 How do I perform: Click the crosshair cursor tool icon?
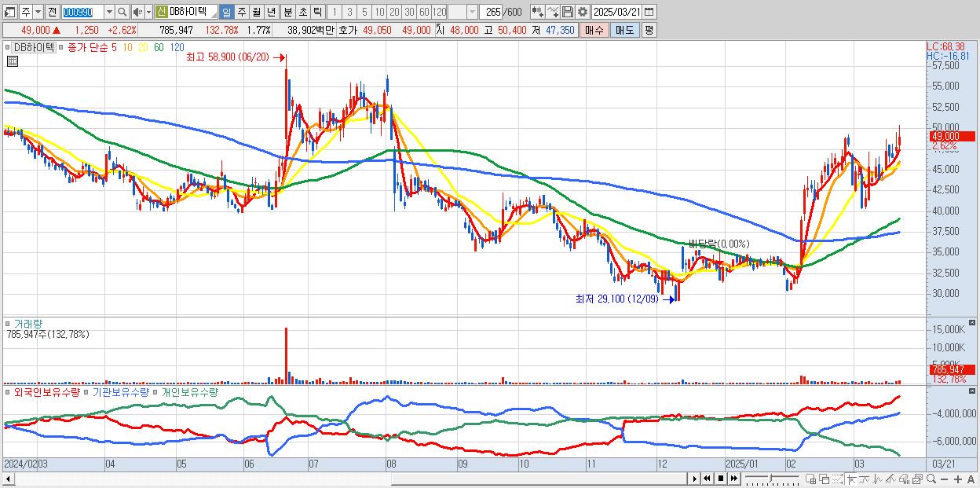851,479
